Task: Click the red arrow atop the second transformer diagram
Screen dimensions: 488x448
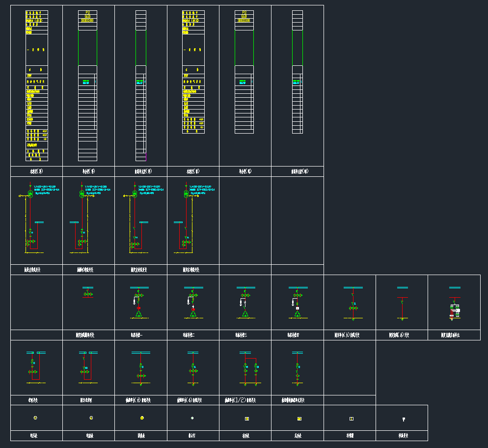Action: [x=81, y=186]
